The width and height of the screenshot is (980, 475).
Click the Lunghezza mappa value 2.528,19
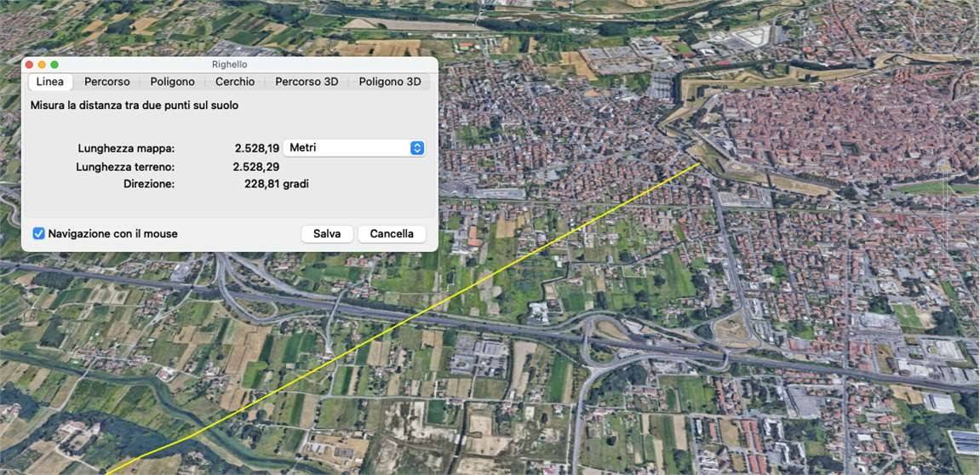(256, 148)
